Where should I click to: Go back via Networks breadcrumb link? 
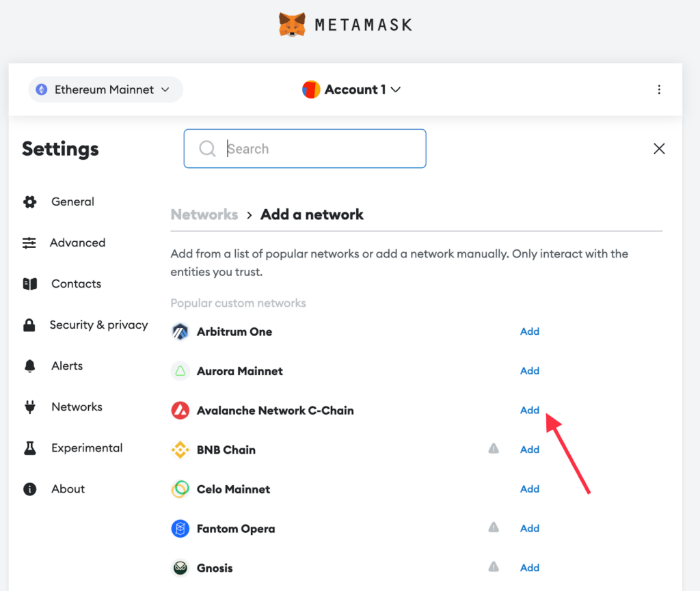[204, 215]
